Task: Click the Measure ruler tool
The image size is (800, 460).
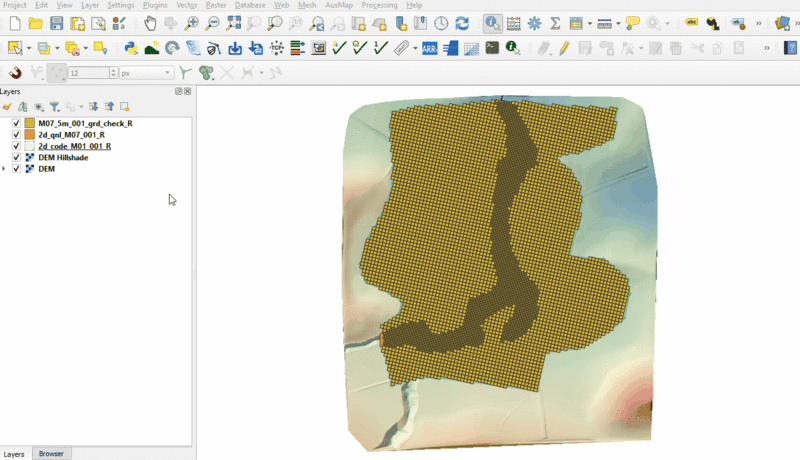Action: point(604,23)
